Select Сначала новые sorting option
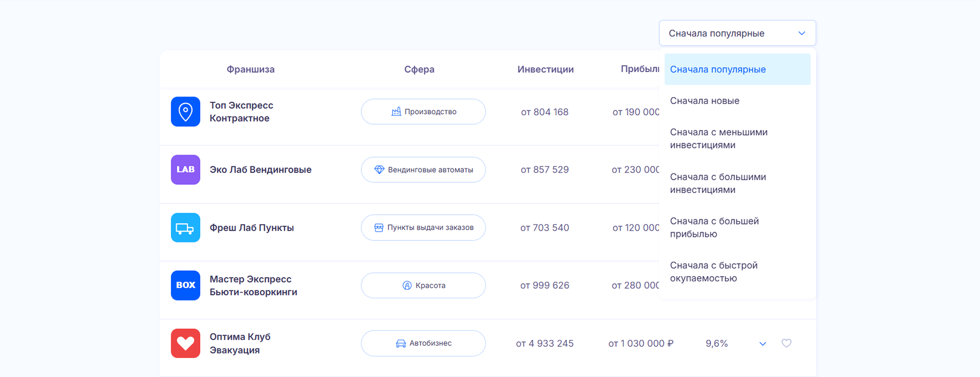980x377 pixels. pyautogui.click(x=737, y=101)
